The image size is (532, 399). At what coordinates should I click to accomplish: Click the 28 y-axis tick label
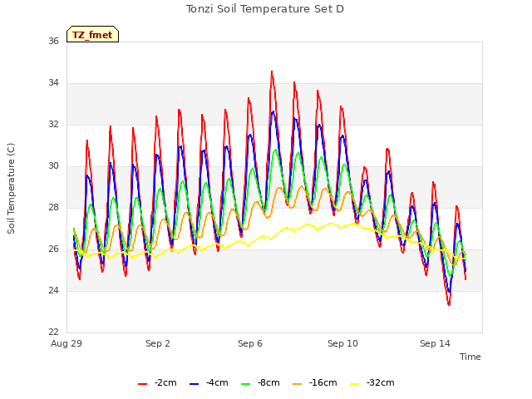[53, 207]
